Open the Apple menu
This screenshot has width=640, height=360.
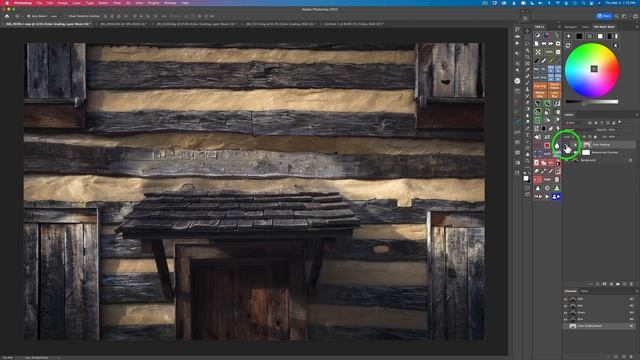7,3
